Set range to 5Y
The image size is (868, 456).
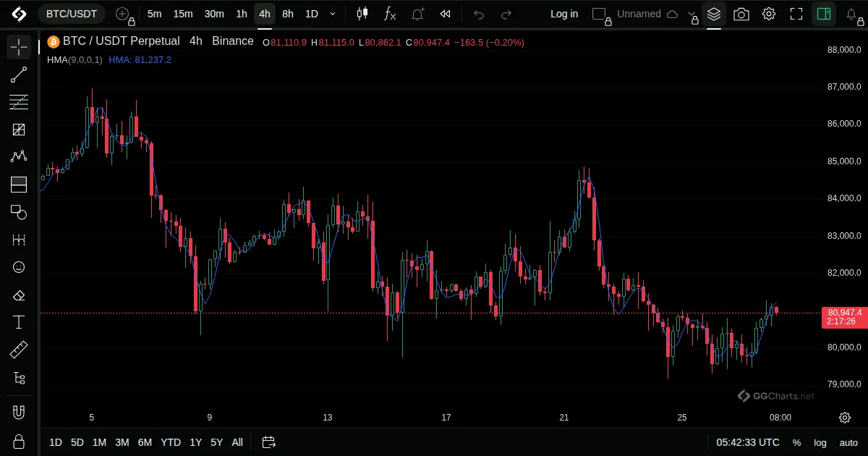tap(216, 442)
